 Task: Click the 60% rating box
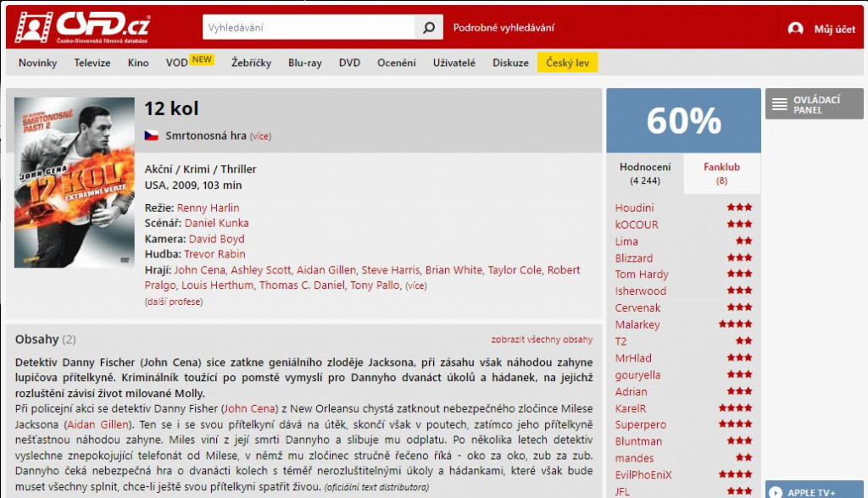684,120
